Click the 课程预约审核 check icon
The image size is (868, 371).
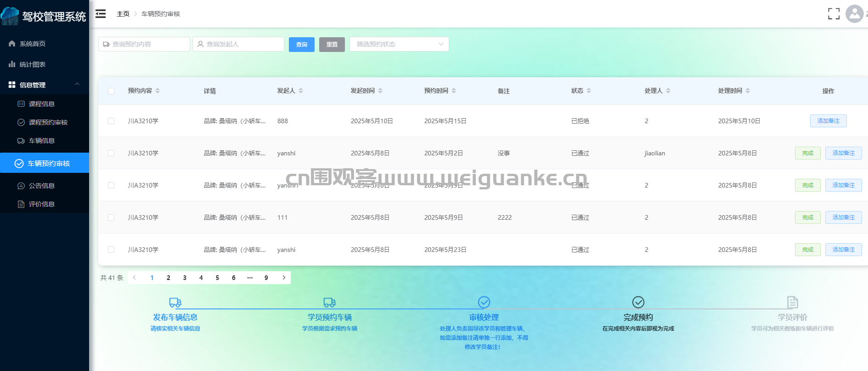coord(21,122)
